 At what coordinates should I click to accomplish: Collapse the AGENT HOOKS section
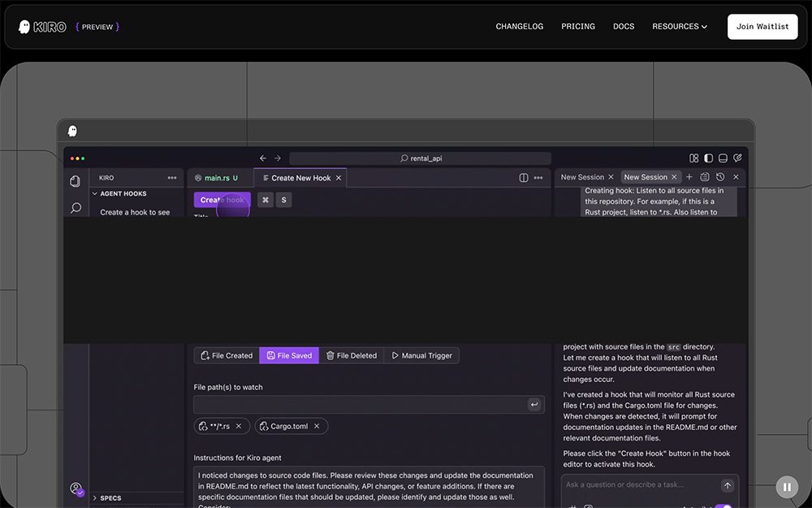(x=120, y=193)
